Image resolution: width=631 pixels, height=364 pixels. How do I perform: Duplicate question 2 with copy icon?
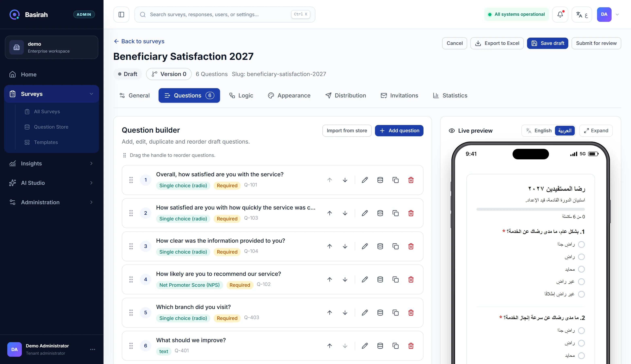click(x=396, y=213)
